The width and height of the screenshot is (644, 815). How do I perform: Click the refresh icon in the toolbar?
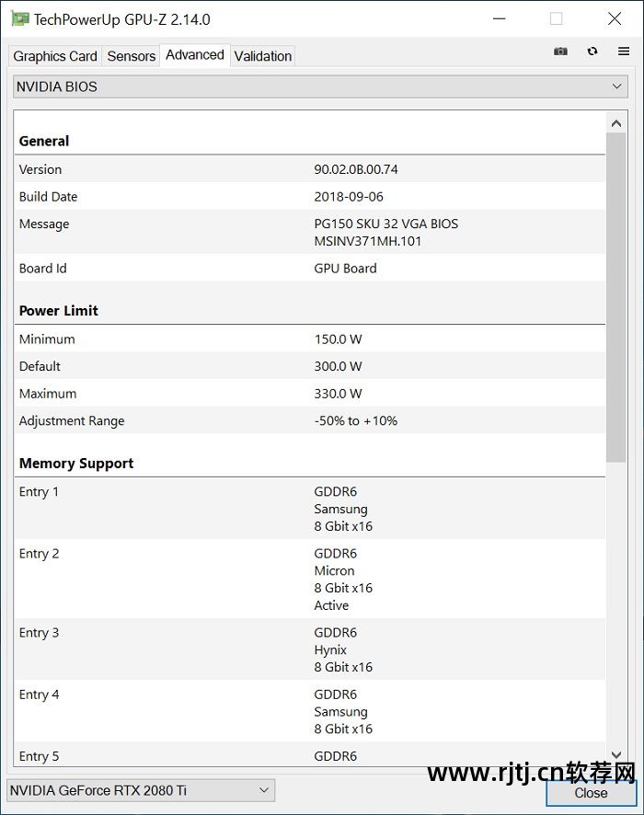pos(592,51)
